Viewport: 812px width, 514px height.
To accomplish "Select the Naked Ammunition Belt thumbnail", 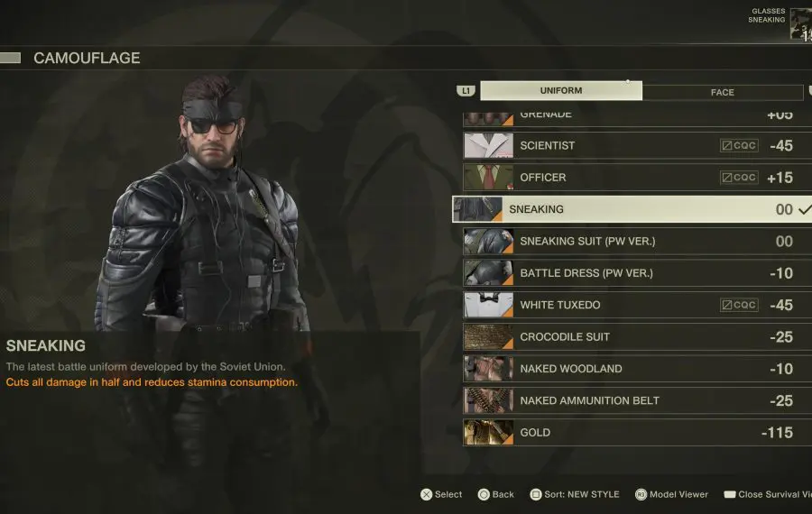I will (488, 400).
